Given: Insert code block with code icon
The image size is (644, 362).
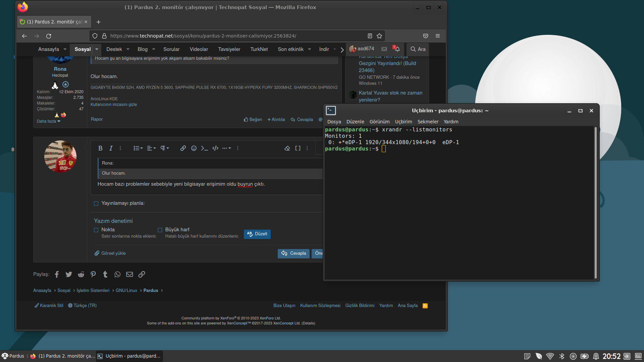Looking at the screenshot, I should [x=215, y=148].
